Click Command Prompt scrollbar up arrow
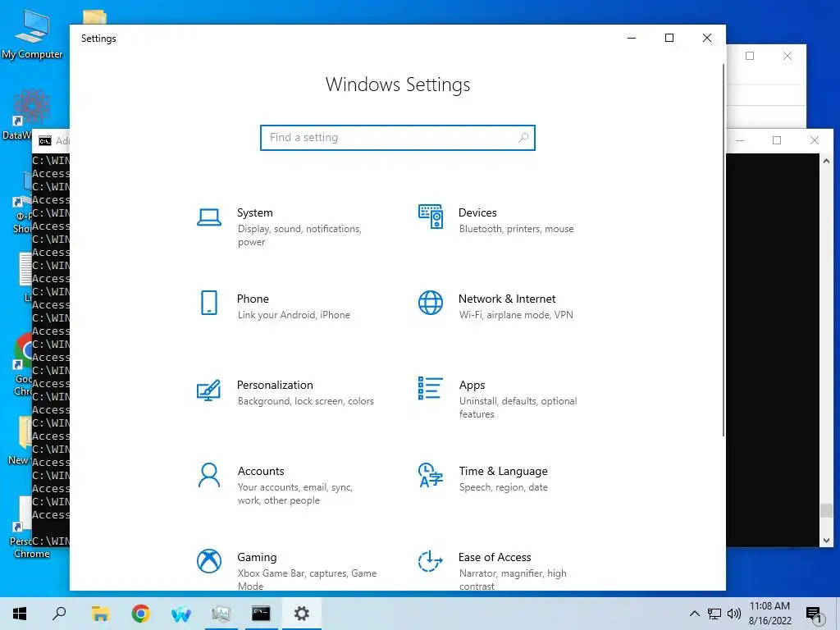Image resolution: width=840 pixels, height=630 pixels. click(x=827, y=161)
